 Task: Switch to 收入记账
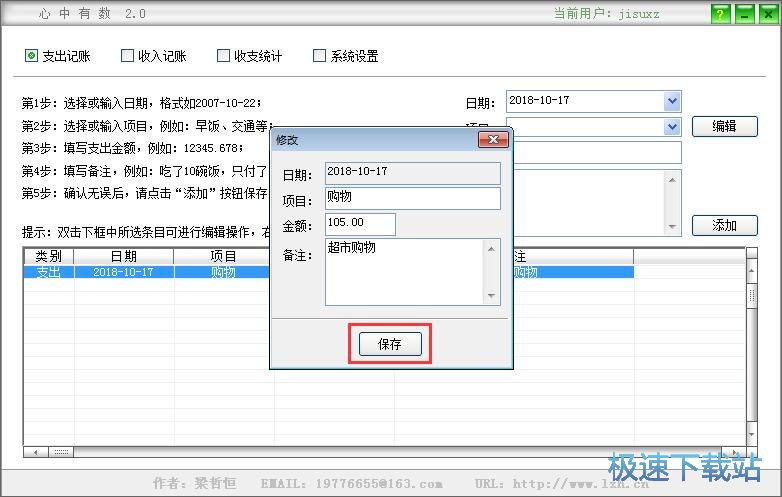(154, 56)
